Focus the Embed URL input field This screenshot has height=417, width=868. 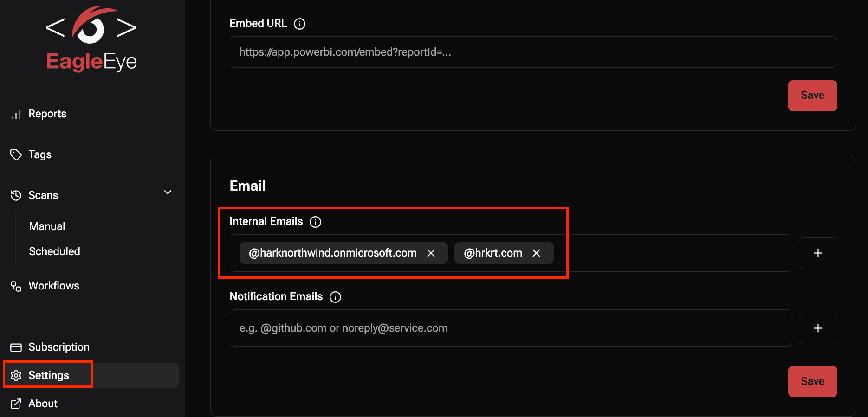coord(533,52)
